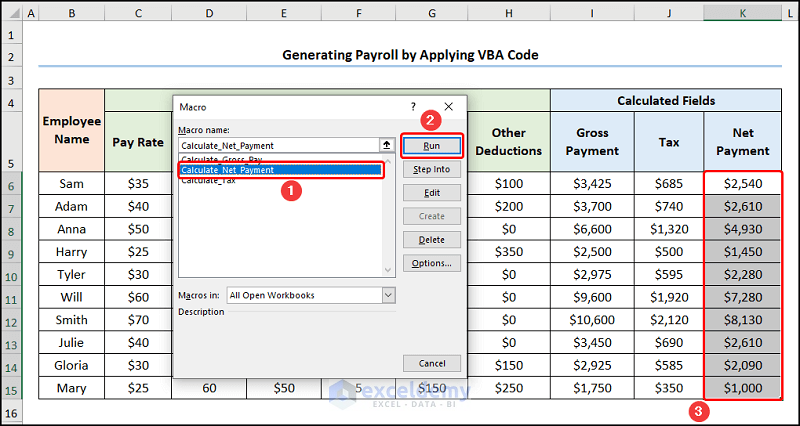Click the macro list scrollbar down arrow

pos(388,270)
